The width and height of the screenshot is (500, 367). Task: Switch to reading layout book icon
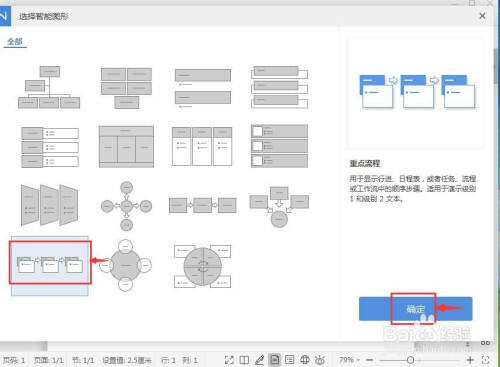244,360
